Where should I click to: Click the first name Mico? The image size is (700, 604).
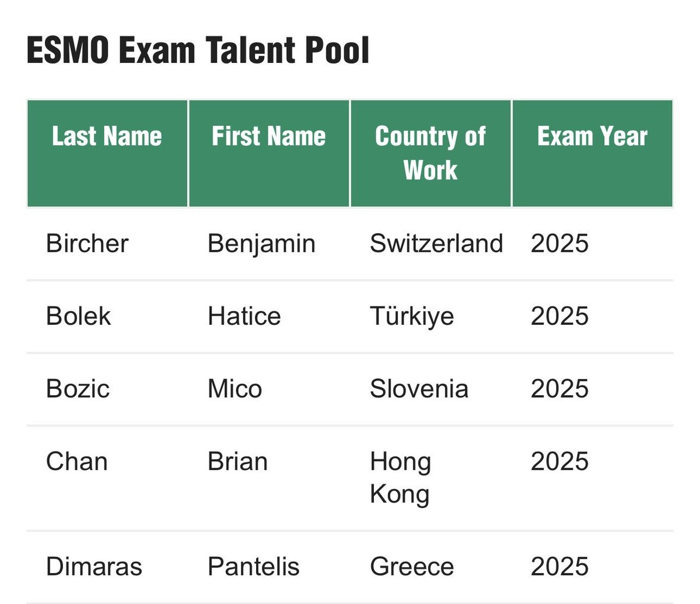tap(235, 389)
